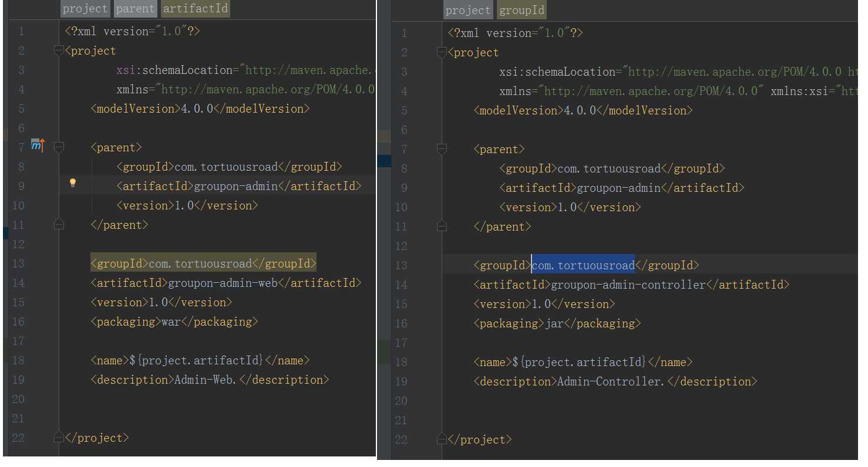Click line 8 parent groupId in left pane
This screenshot has width=868, height=467.
tap(229, 167)
